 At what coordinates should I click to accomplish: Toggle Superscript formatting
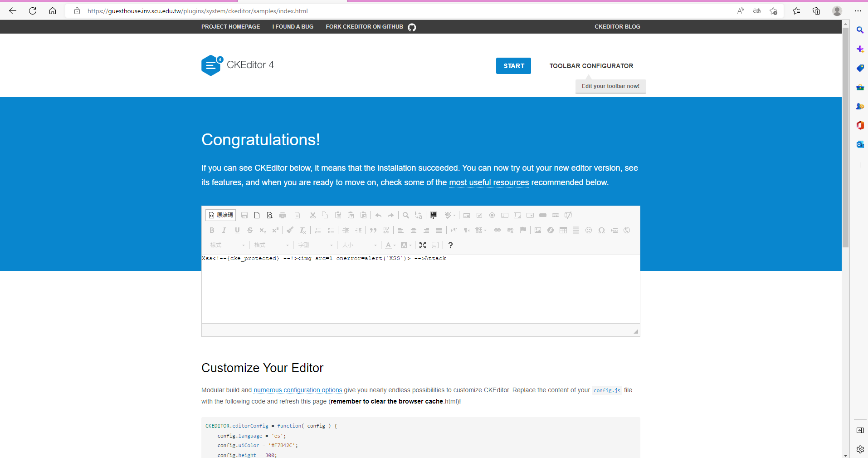coord(275,230)
